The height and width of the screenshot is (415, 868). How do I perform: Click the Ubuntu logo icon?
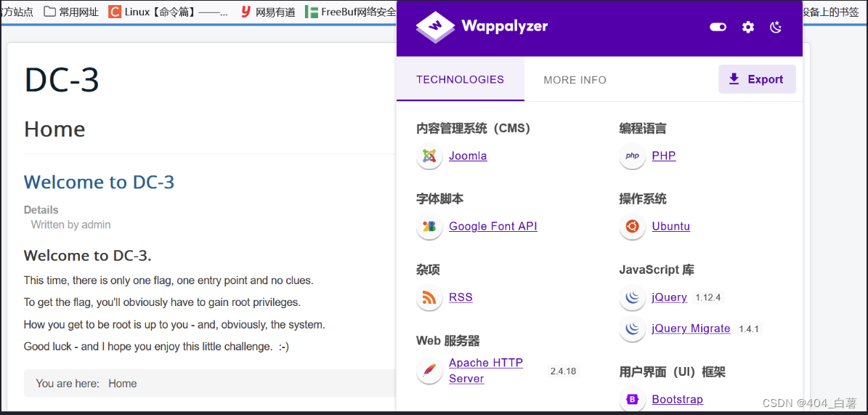[x=632, y=227]
